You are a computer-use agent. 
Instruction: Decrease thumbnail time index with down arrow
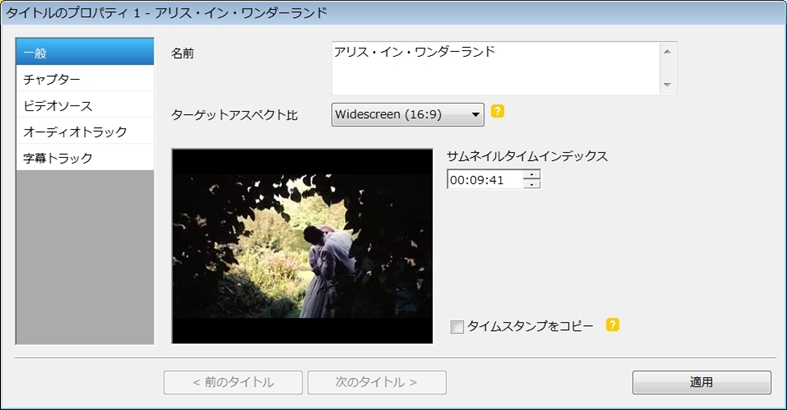pyautogui.click(x=532, y=184)
